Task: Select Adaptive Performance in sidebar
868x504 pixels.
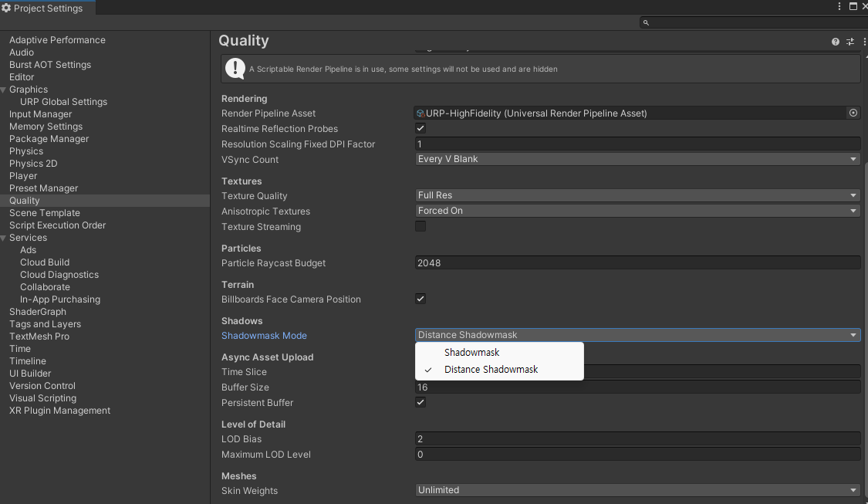Action: pos(57,40)
